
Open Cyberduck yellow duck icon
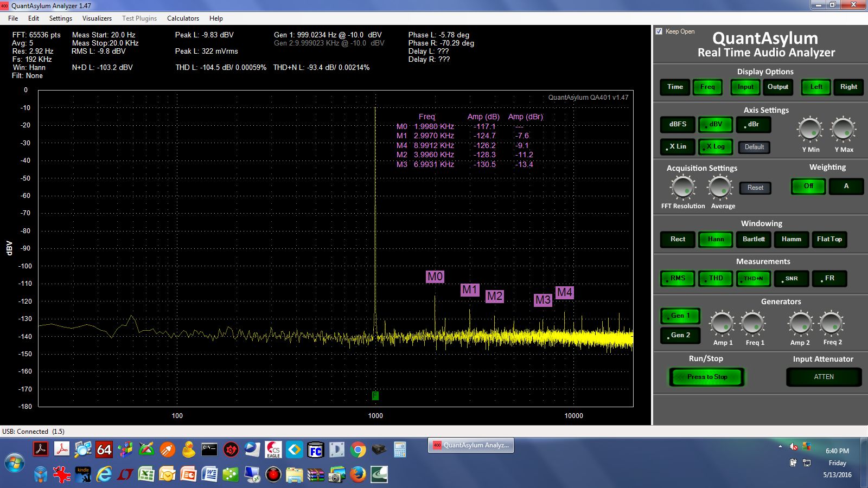[188, 450]
